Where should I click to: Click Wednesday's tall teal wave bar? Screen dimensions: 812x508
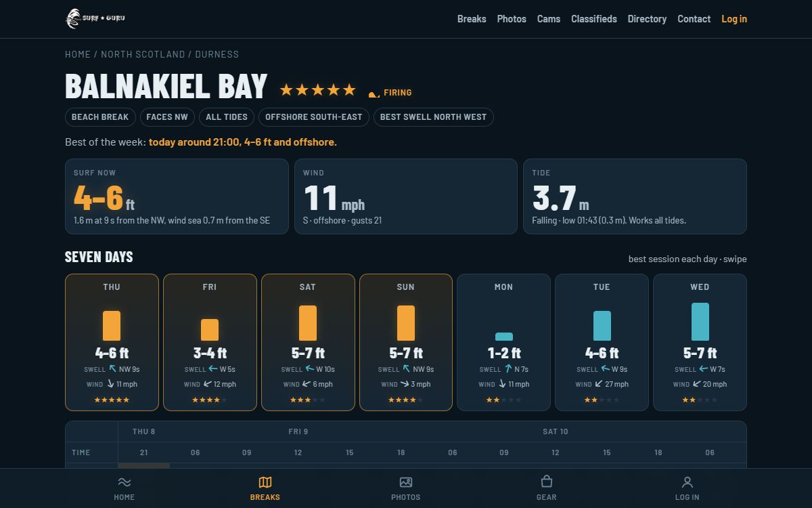coord(700,322)
